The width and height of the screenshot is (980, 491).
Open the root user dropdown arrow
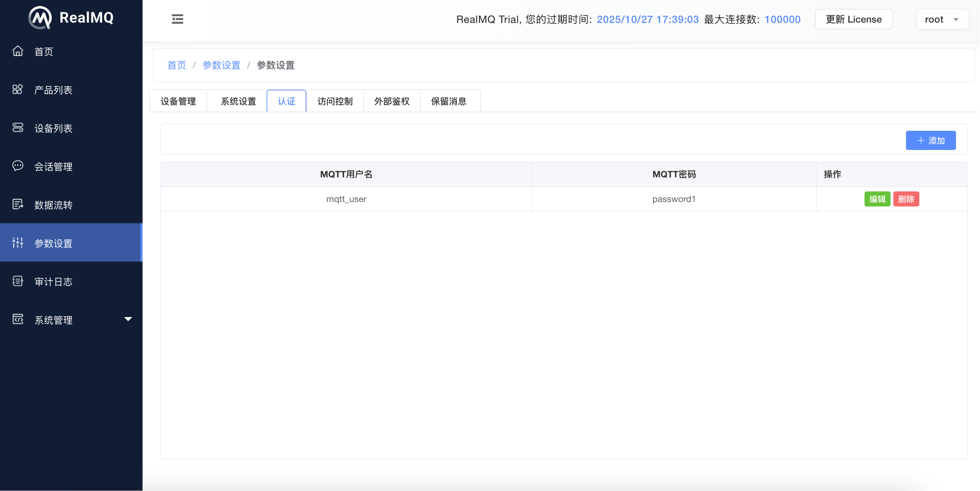[956, 20]
